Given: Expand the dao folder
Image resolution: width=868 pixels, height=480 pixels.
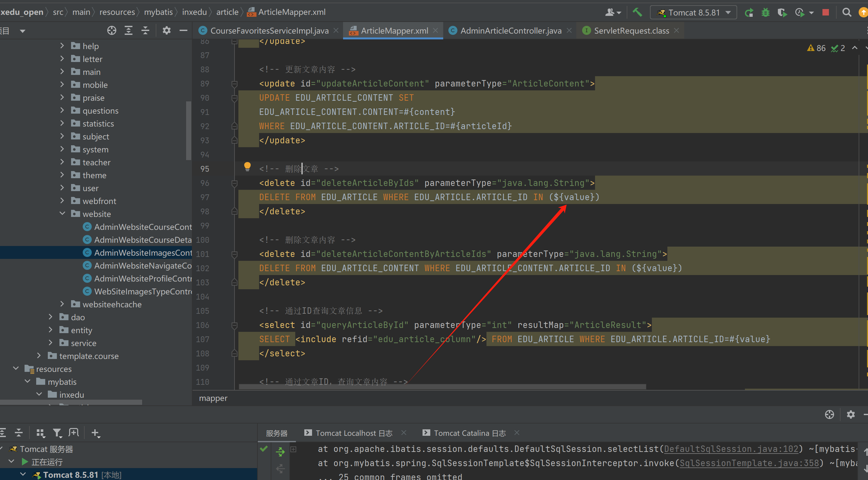Looking at the screenshot, I should tap(50, 317).
